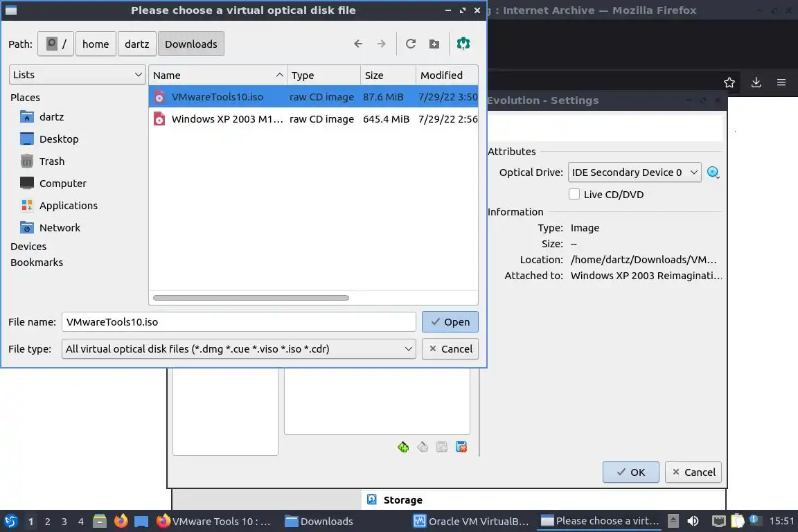Select the VMwareTools10.iso file
The height and width of the screenshot is (532, 798).
click(x=314, y=97)
